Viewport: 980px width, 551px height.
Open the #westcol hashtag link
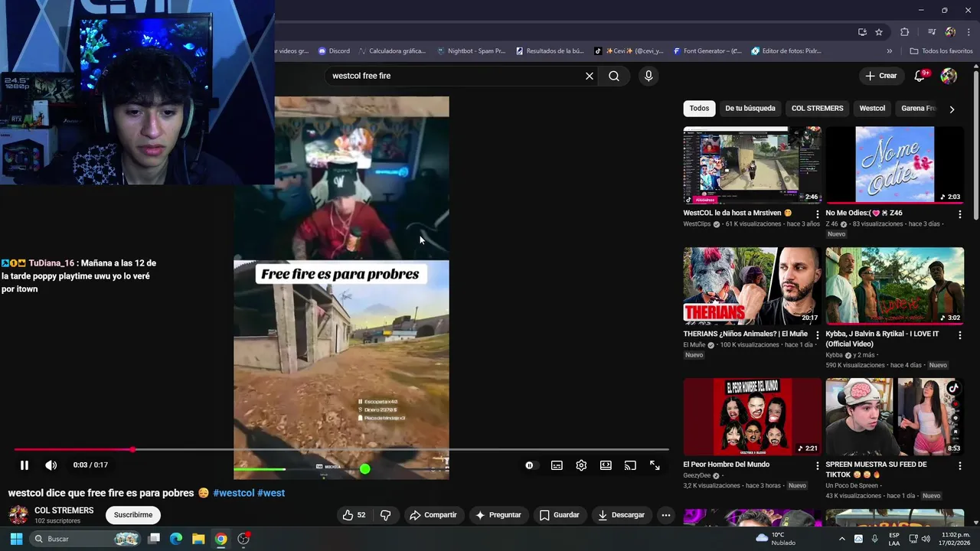pos(234,493)
